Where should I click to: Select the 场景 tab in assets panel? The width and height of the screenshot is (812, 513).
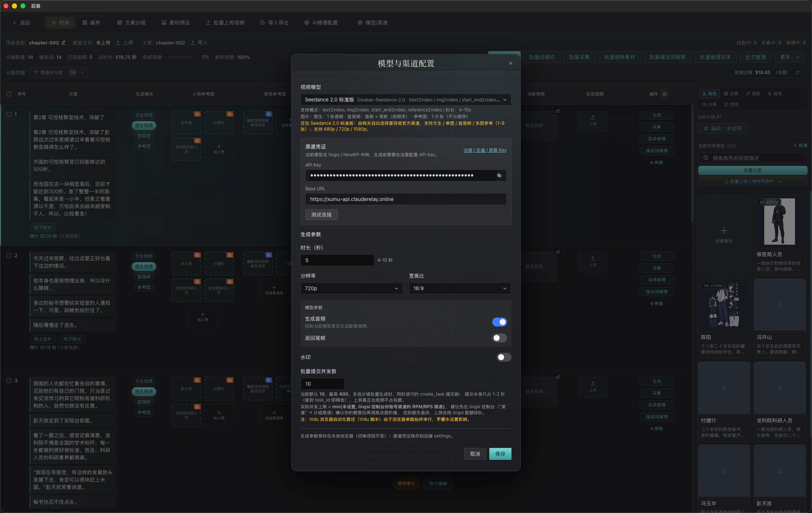731,94
